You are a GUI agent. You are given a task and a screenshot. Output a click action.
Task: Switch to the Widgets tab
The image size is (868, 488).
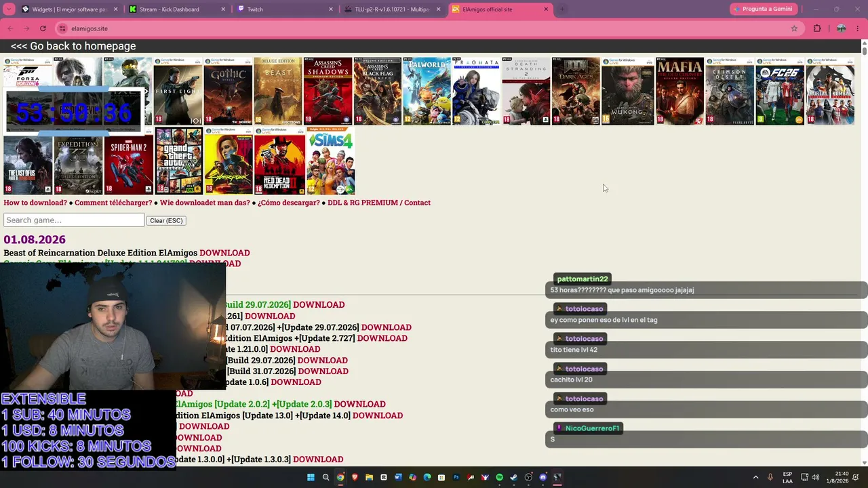[x=71, y=9]
